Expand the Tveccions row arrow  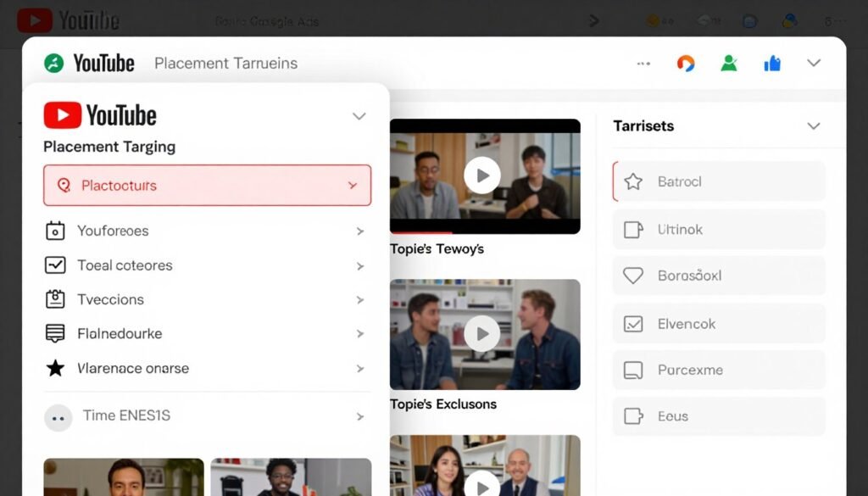click(x=360, y=300)
